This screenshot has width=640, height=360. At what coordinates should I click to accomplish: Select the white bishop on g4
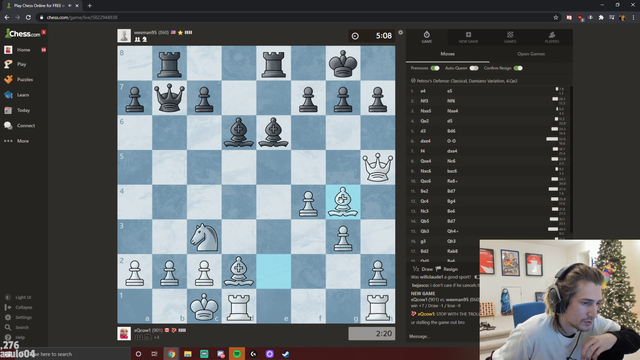coord(343,202)
